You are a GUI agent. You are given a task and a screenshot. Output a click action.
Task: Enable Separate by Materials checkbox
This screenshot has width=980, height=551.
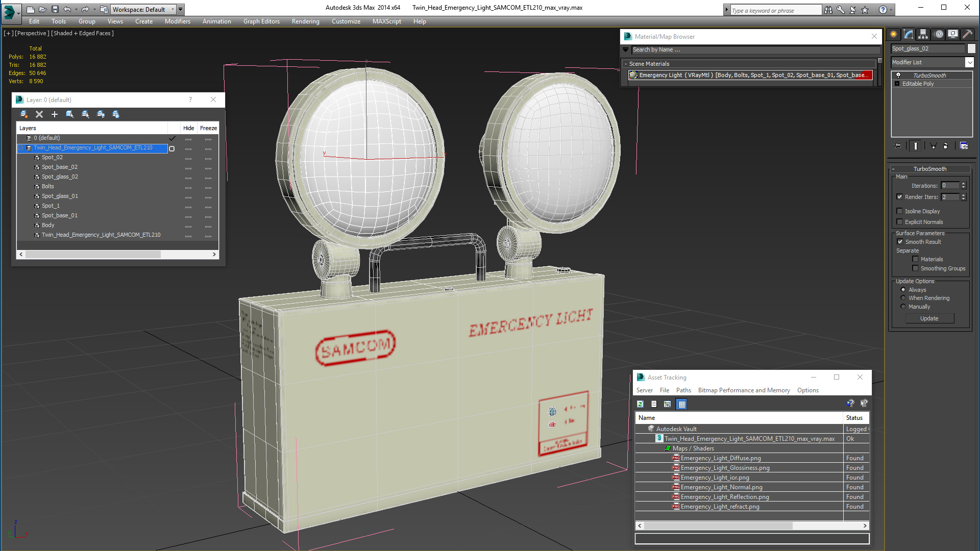[915, 259]
